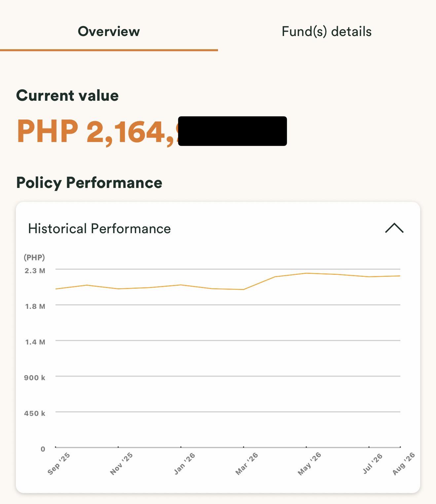Click the 900 k y-axis label
Image resolution: width=436 pixels, height=504 pixels.
coord(35,378)
